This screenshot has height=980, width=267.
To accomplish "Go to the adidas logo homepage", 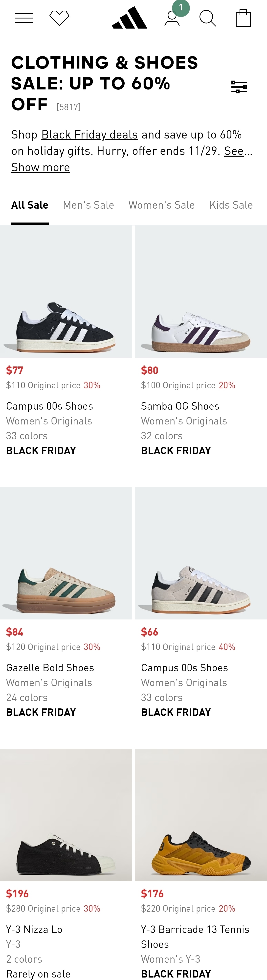I will pos(130,18).
